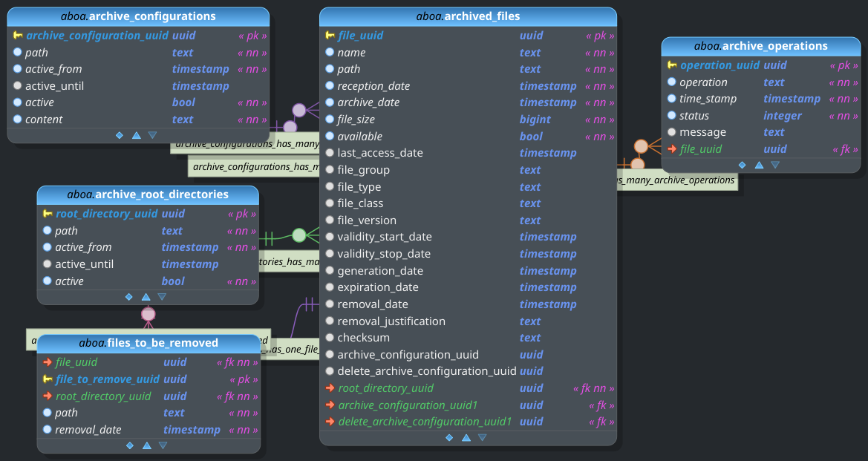Click column bullet next to content in archive_configurations
The height and width of the screenshot is (461, 868).
(x=18, y=119)
